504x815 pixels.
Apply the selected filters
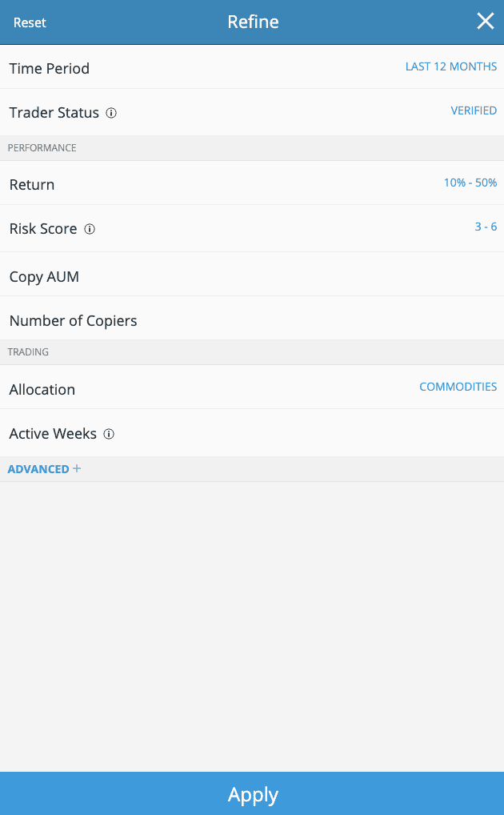point(252,793)
